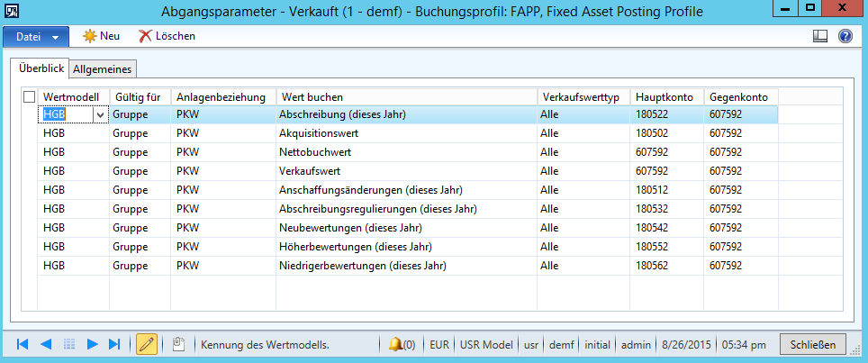Go to the previous record
The height and width of the screenshot is (363, 868).
[45, 344]
